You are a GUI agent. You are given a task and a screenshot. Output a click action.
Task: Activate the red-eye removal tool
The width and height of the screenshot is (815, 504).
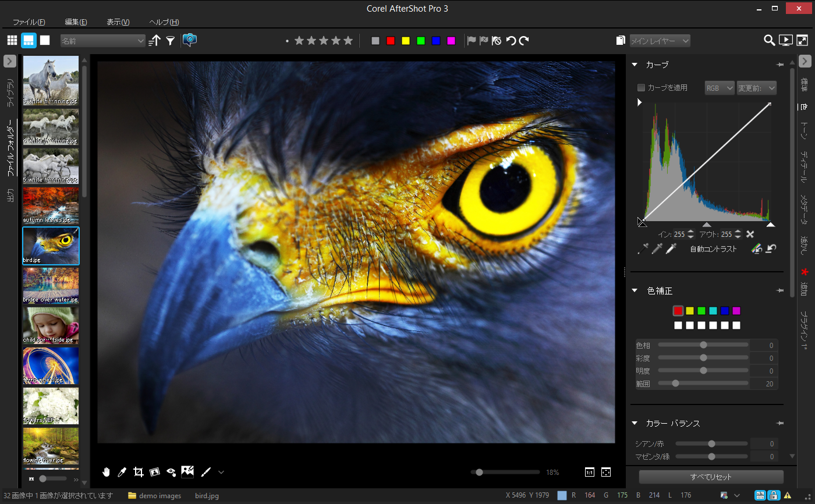171,472
